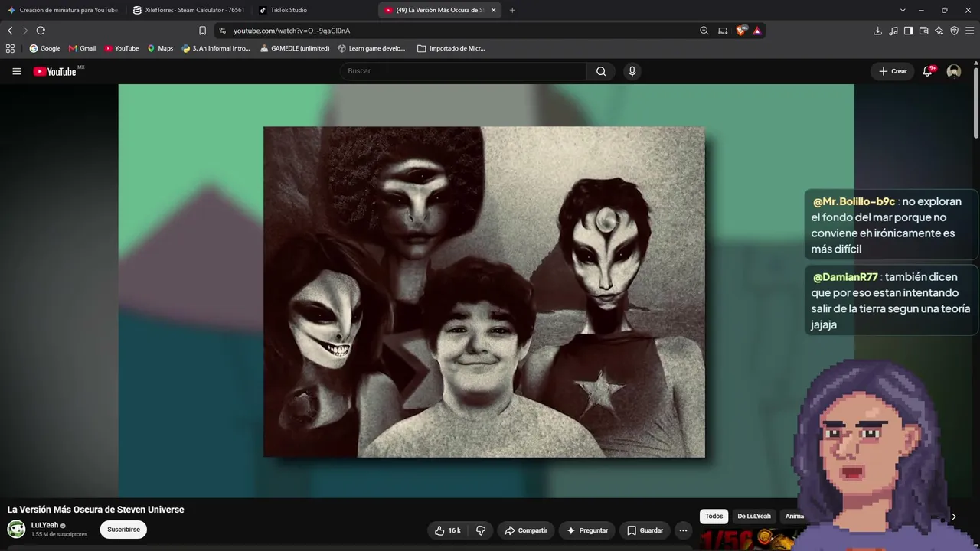Viewport: 980px width, 551px height.
Task: Open Leo AI assistant star icon
Action: point(939,31)
